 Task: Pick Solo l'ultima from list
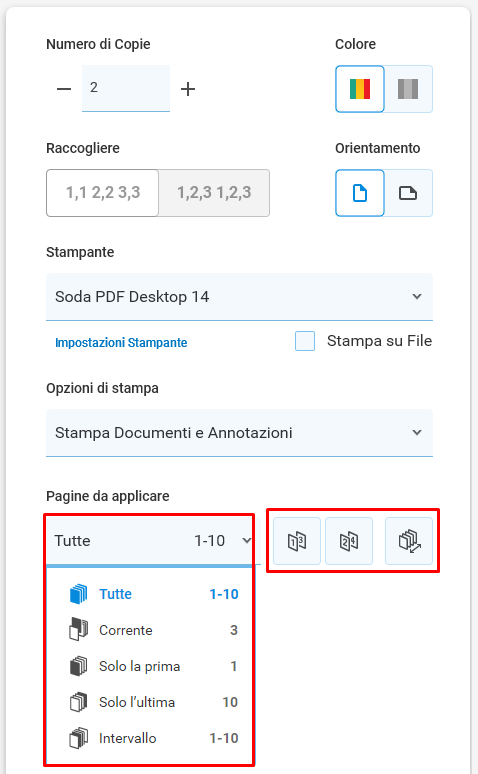tap(153, 702)
